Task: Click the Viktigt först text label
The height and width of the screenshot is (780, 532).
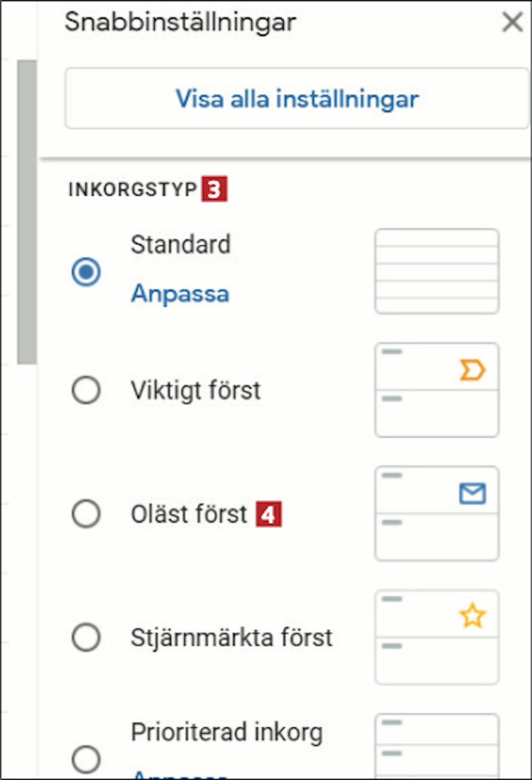Action: pyautogui.click(x=196, y=391)
